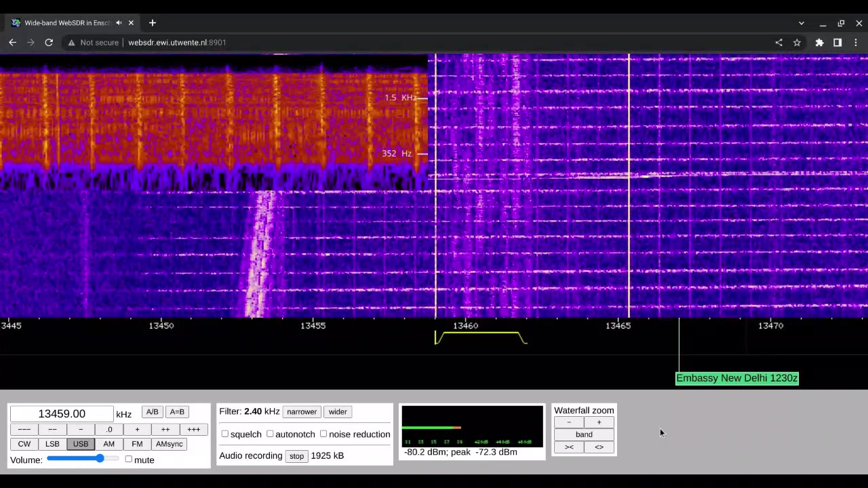
Task: Close the Wide-band WebSDR tab
Action: click(x=131, y=23)
